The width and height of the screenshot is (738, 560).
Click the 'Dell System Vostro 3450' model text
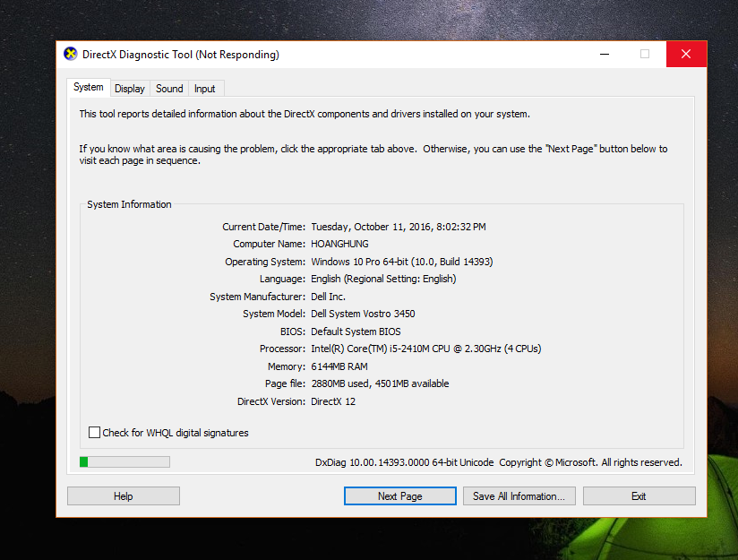(363, 314)
